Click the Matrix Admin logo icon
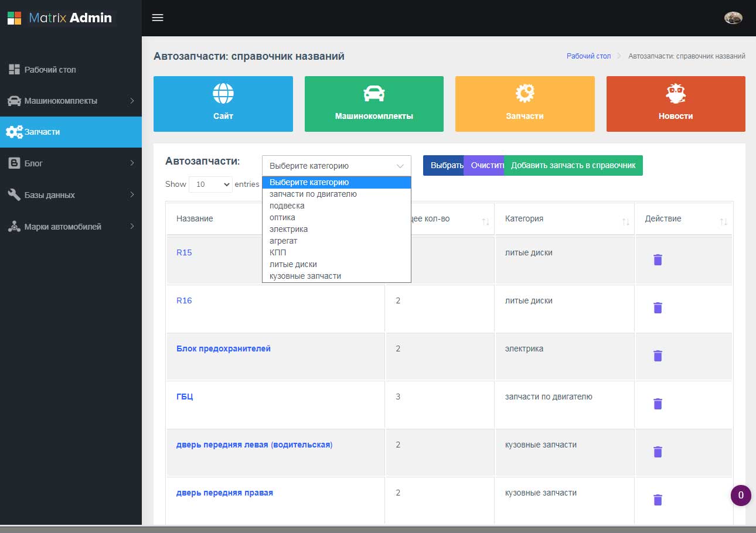756x533 pixels. point(14,18)
